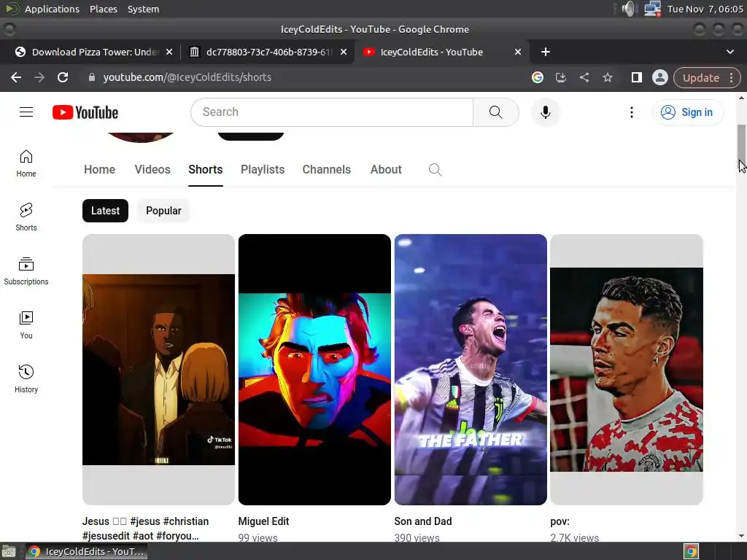The height and width of the screenshot is (560, 747).
Task: Open the Chrome profile avatar
Action: [659, 77]
